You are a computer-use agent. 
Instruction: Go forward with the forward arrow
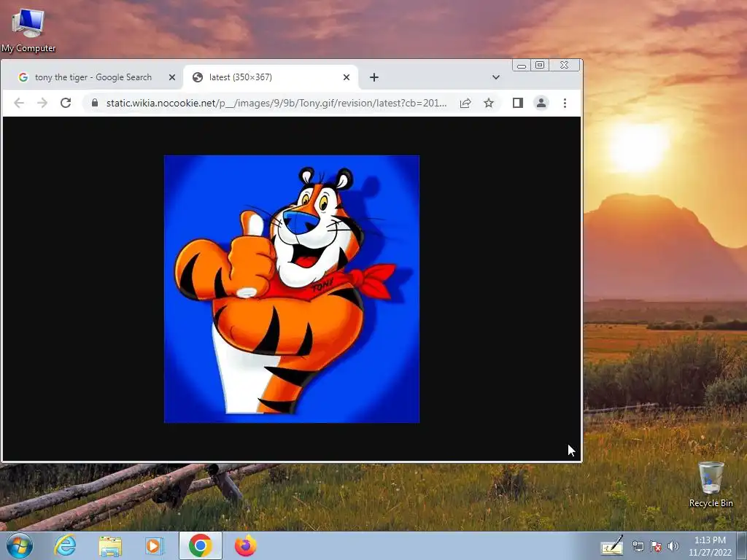point(42,103)
